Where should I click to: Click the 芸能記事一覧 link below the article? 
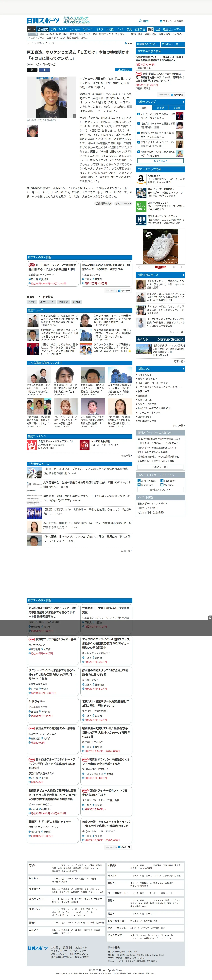104,203
